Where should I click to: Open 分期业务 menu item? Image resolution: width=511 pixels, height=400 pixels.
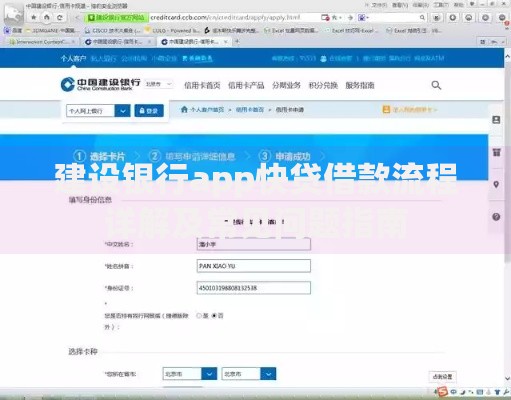[286, 85]
